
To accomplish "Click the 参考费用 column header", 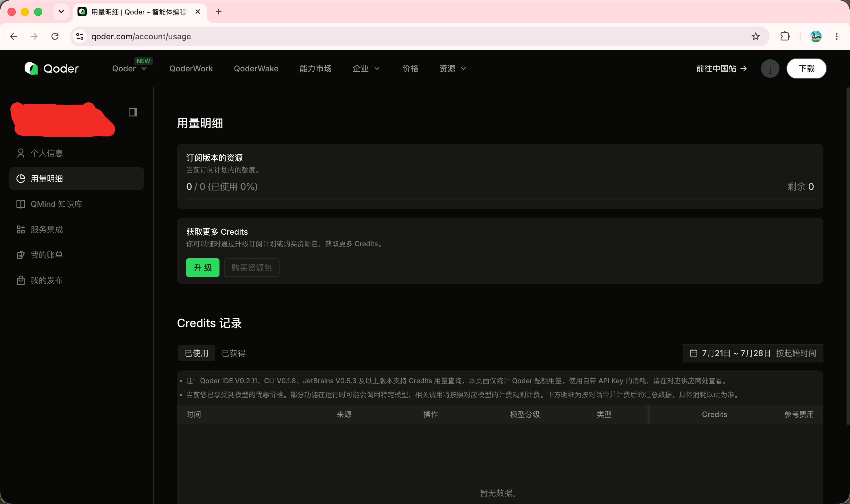I will pyautogui.click(x=799, y=414).
